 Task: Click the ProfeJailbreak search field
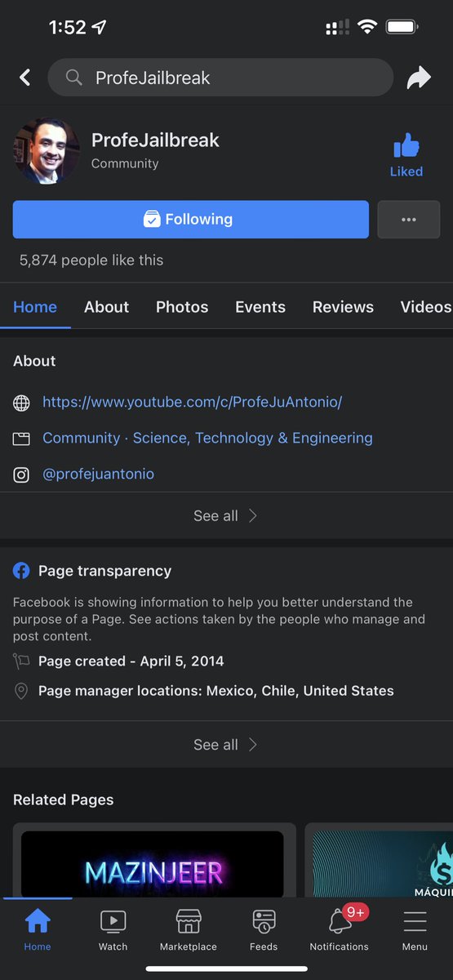[x=220, y=78]
